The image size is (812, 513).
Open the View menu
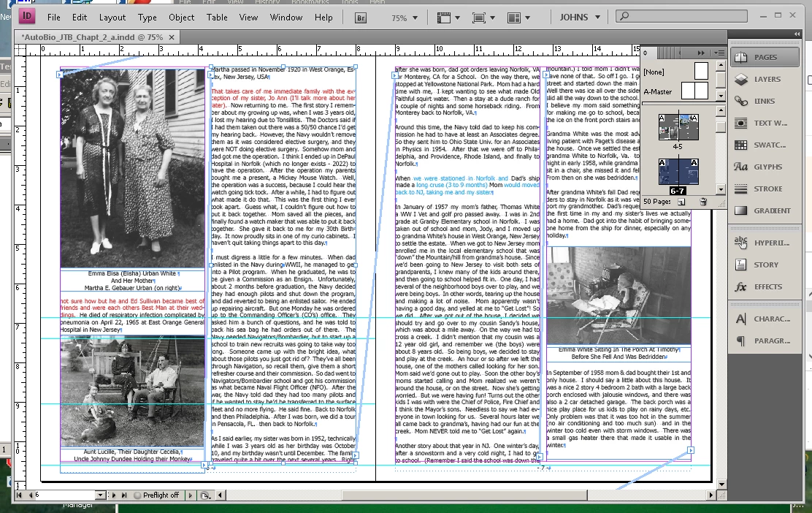point(248,17)
